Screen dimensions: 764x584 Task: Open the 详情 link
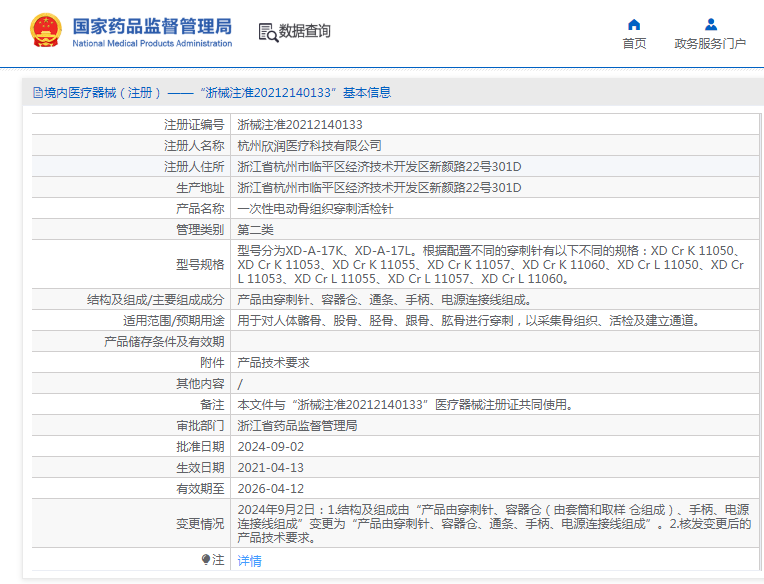(x=249, y=561)
